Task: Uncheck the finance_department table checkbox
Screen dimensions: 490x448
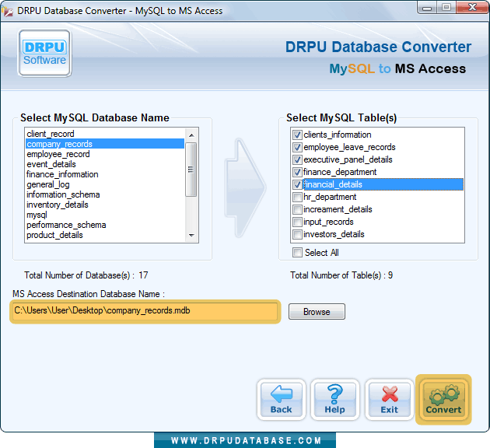Action: click(x=297, y=172)
